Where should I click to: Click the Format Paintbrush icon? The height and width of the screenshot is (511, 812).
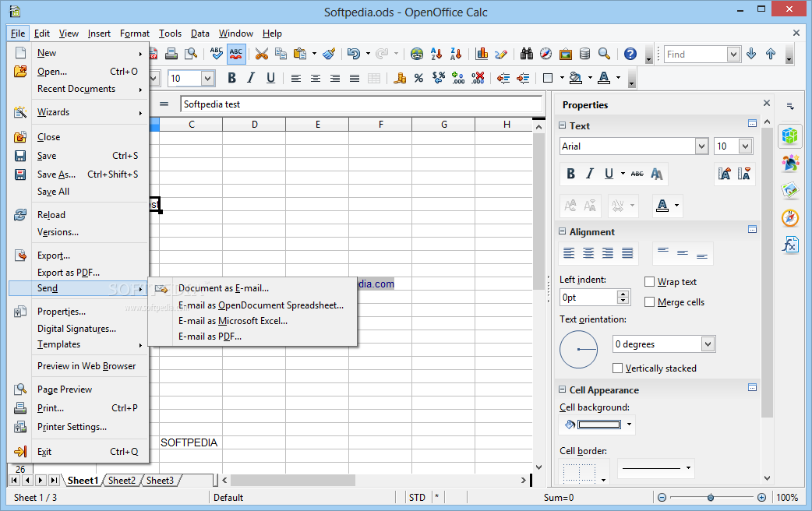coord(329,53)
